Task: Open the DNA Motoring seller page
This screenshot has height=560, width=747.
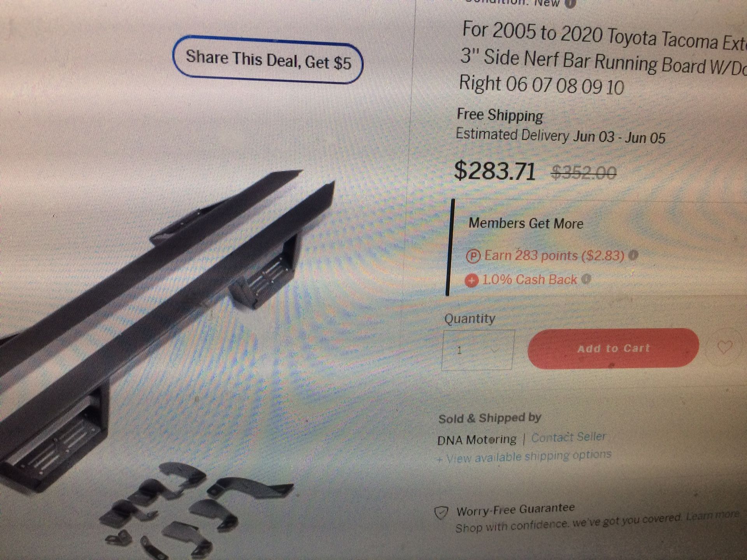Action: click(477, 440)
